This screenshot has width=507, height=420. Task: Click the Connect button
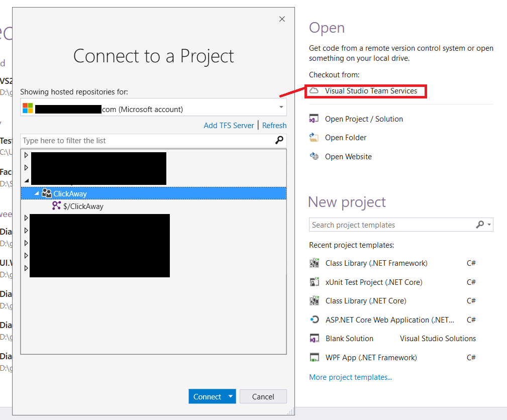[207, 397]
